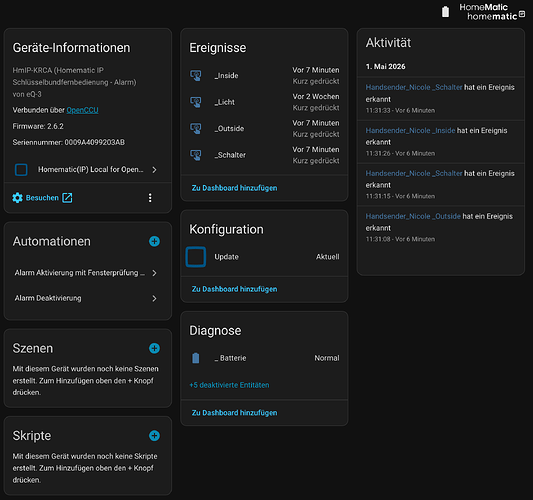
Task: Expand Homematic(IP) Local for Open... chevron
Action: [x=154, y=170]
